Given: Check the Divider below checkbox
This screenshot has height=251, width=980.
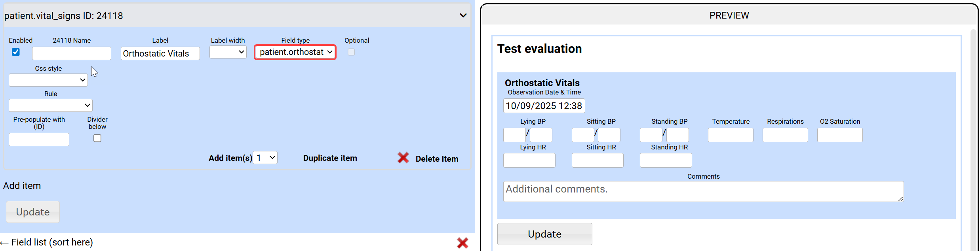Looking at the screenshot, I should click(97, 138).
